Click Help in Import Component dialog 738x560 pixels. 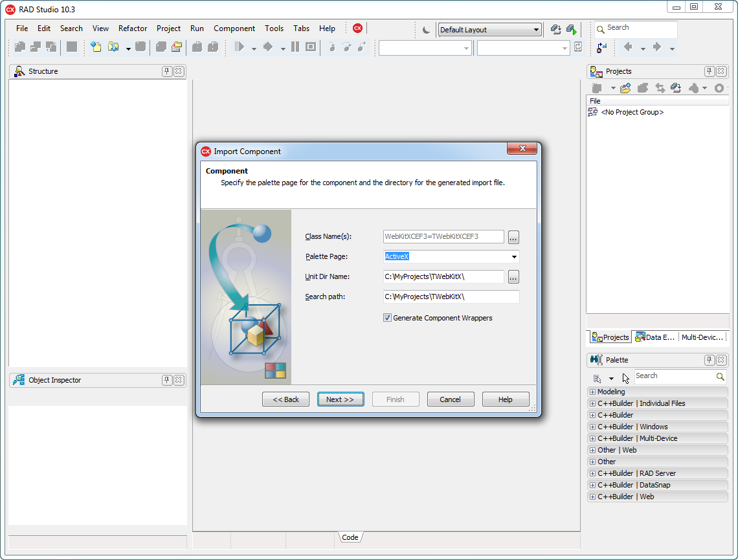tap(506, 399)
